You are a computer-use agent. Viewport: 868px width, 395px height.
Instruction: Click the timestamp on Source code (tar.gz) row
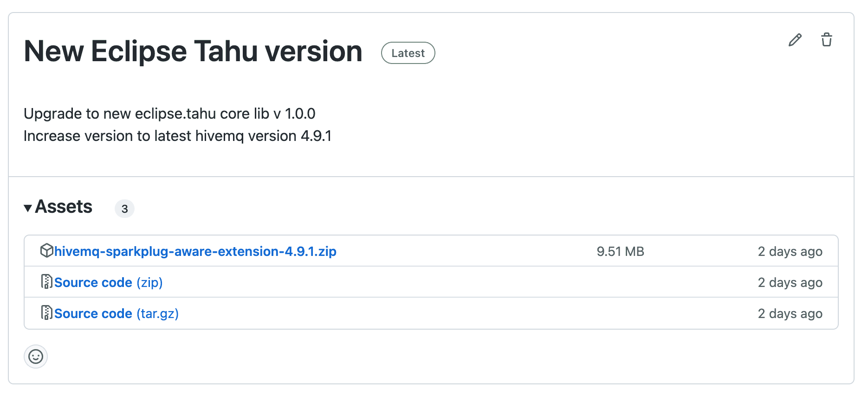pyautogui.click(x=790, y=313)
